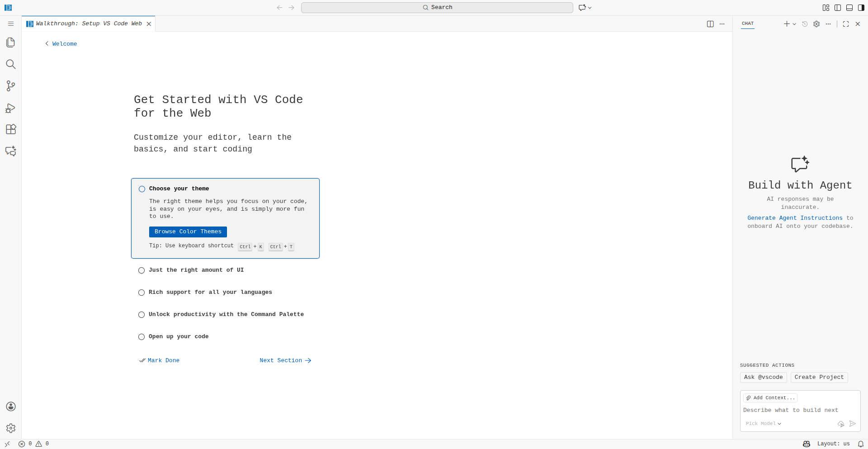Maximize the chat panel size

click(x=846, y=24)
